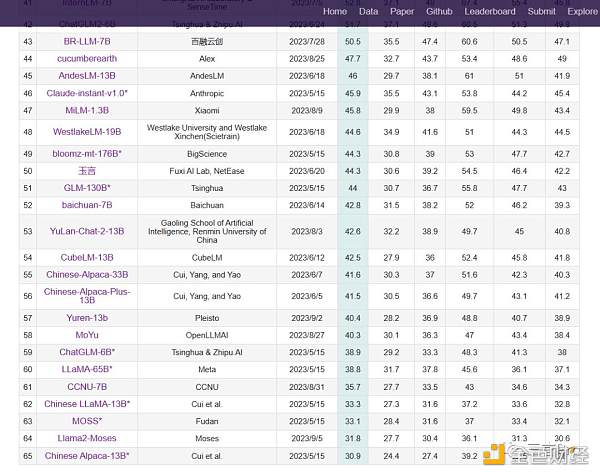Select the 2023/7/28 date cell
This screenshot has height=476, width=600.
point(307,41)
